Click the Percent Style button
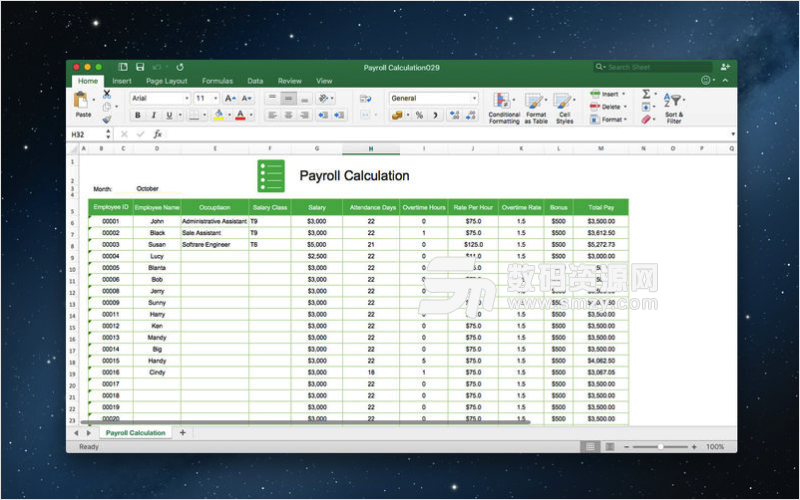800x500 pixels. (419, 115)
